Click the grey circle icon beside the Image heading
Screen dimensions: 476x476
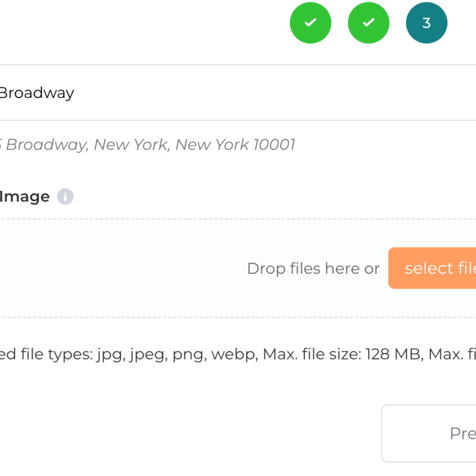[x=65, y=197]
